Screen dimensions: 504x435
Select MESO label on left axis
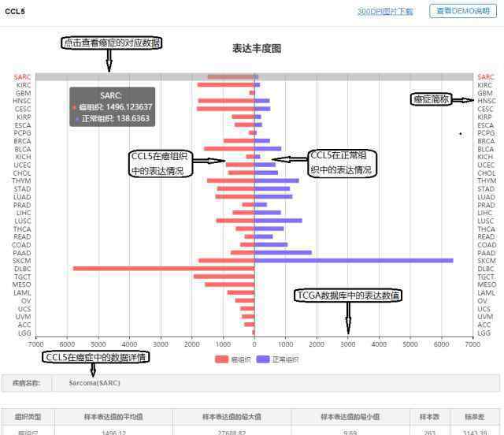pyautogui.click(x=22, y=284)
